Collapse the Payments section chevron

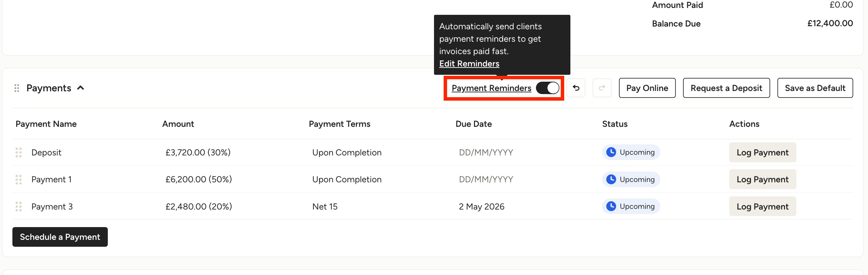click(x=81, y=88)
